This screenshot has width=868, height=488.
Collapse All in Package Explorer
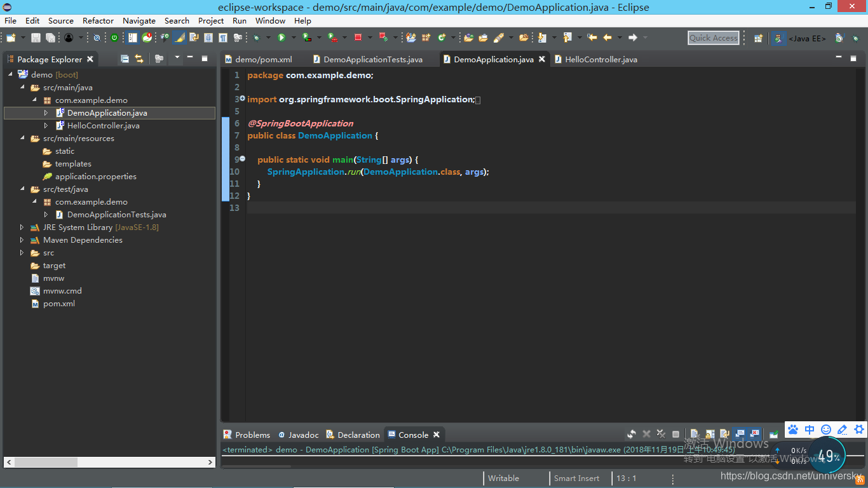pos(125,58)
